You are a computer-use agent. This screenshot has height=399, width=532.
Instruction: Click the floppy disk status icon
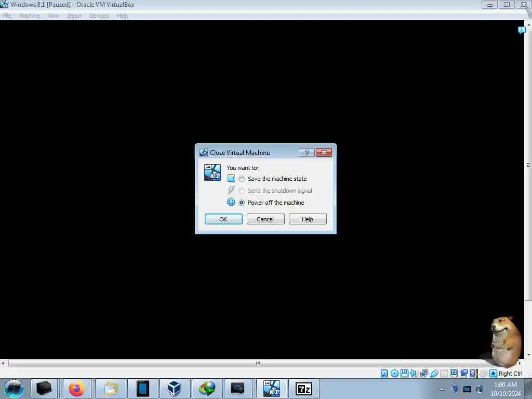click(x=404, y=374)
